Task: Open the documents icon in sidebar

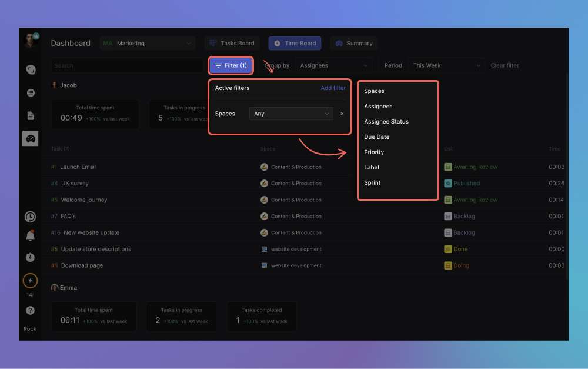Action: [x=31, y=116]
